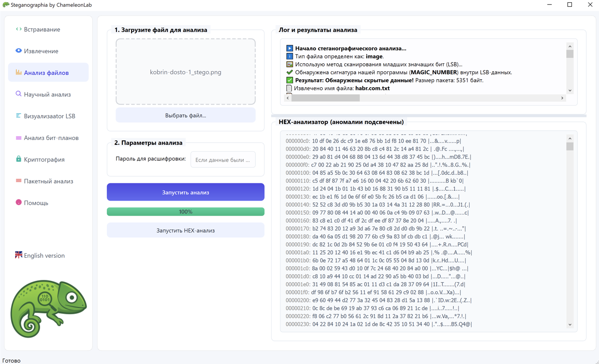
Task: Switch interface via the English version link
Action: tap(44, 256)
